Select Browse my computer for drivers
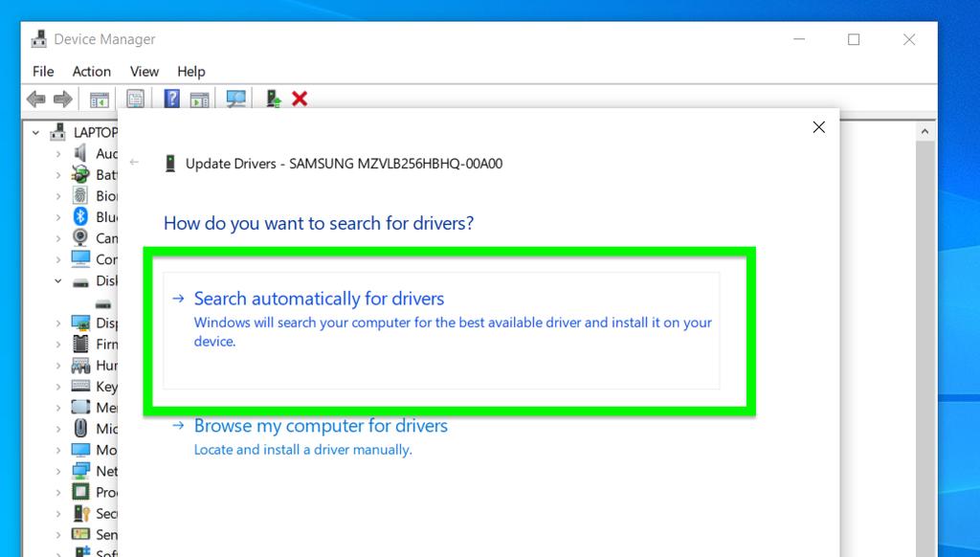 (x=321, y=425)
